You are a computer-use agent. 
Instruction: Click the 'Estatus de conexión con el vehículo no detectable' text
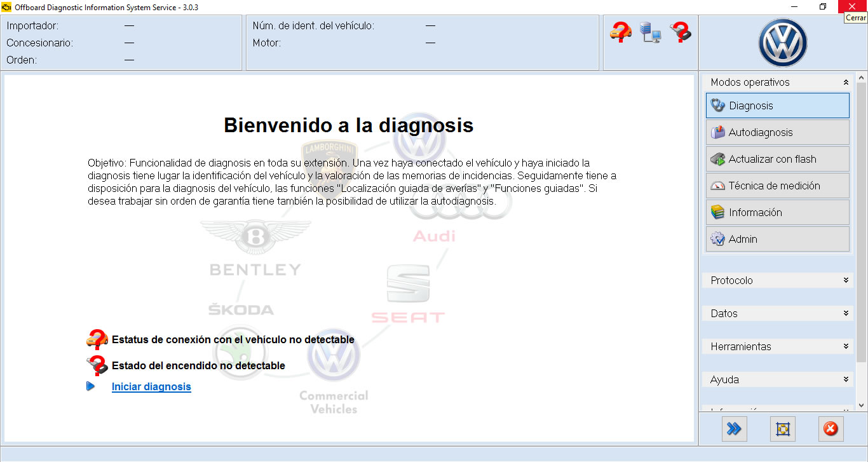pyautogui.click(x=233, y=340)
